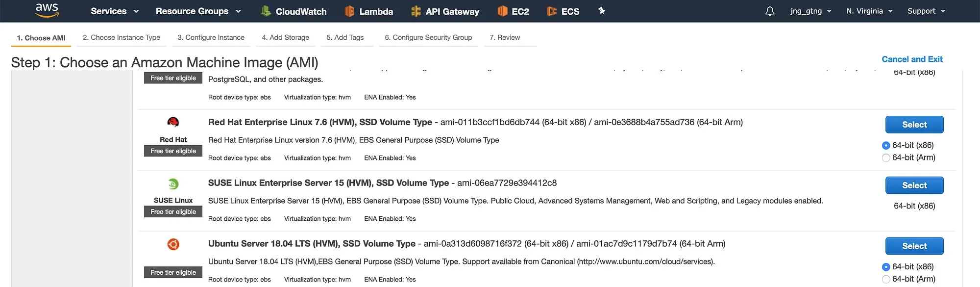
Task: Go to the 1. Choose AMI tab
Action: (41, 38)
